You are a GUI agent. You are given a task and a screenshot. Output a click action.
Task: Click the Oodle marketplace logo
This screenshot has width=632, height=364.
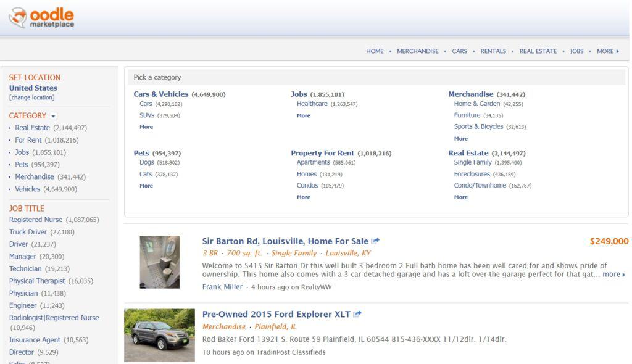(x=41, y=18)
